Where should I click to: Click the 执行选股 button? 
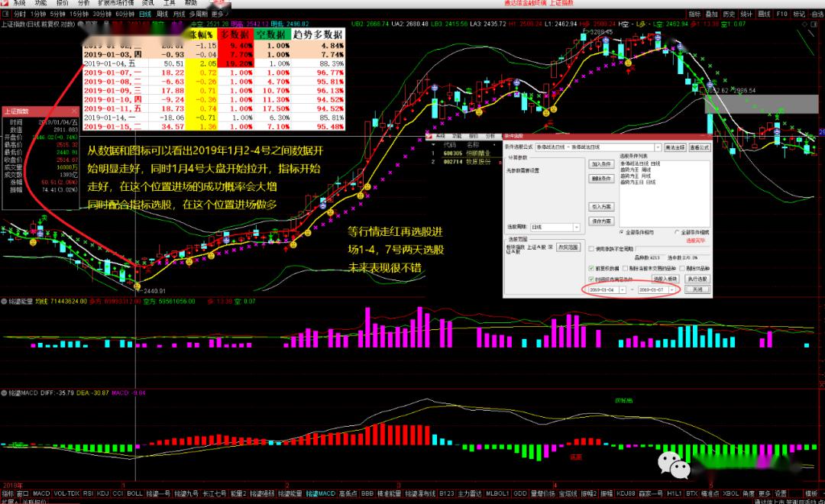pos(697,279)
